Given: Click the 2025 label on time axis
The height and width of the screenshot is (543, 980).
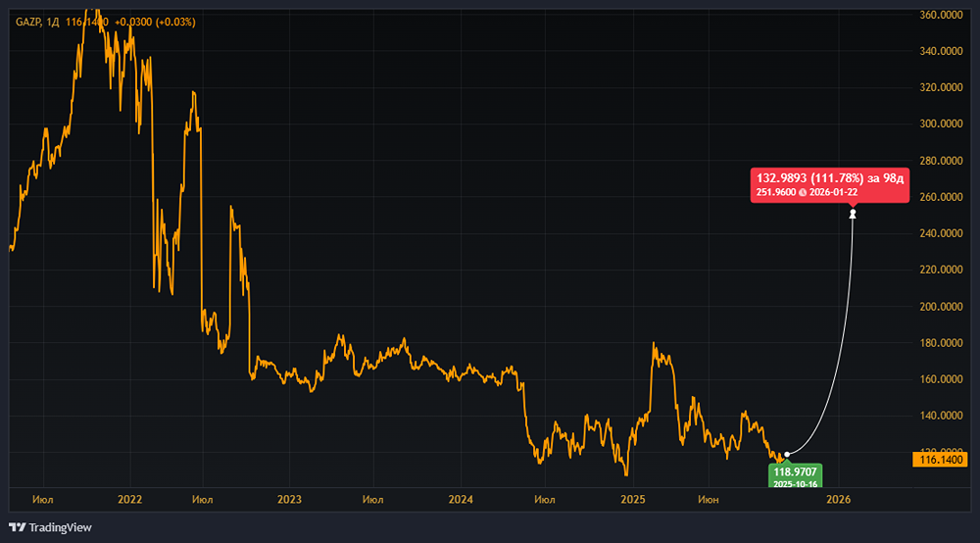Looking at the screenshot, I should pos(632,500).
